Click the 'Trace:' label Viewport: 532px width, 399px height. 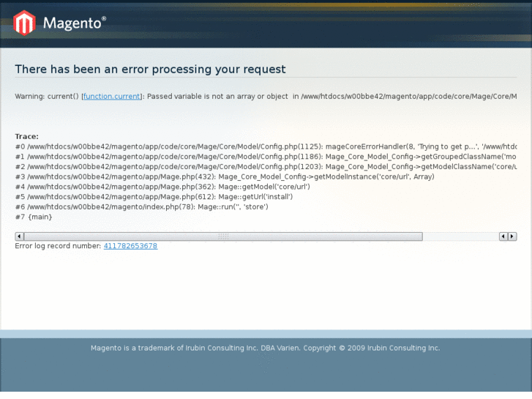pos(27,136)
